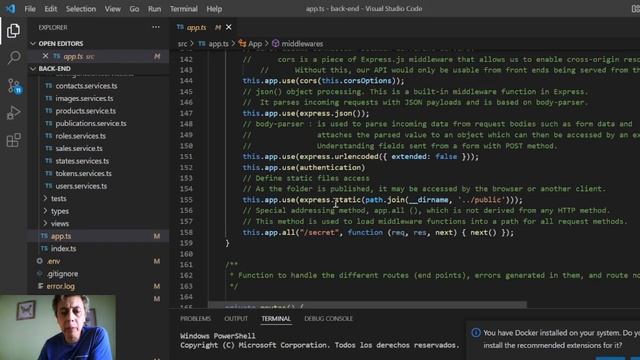This screenshot has width=640, height=360.
Task: Select app.ts in the BACK-END tree
Action: coord(98,236)
